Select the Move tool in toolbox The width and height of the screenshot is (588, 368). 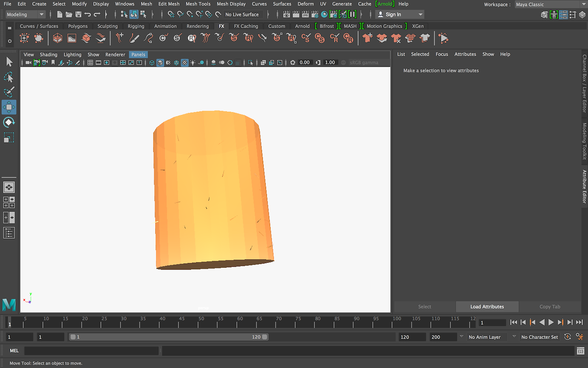(x=9, y=107)
